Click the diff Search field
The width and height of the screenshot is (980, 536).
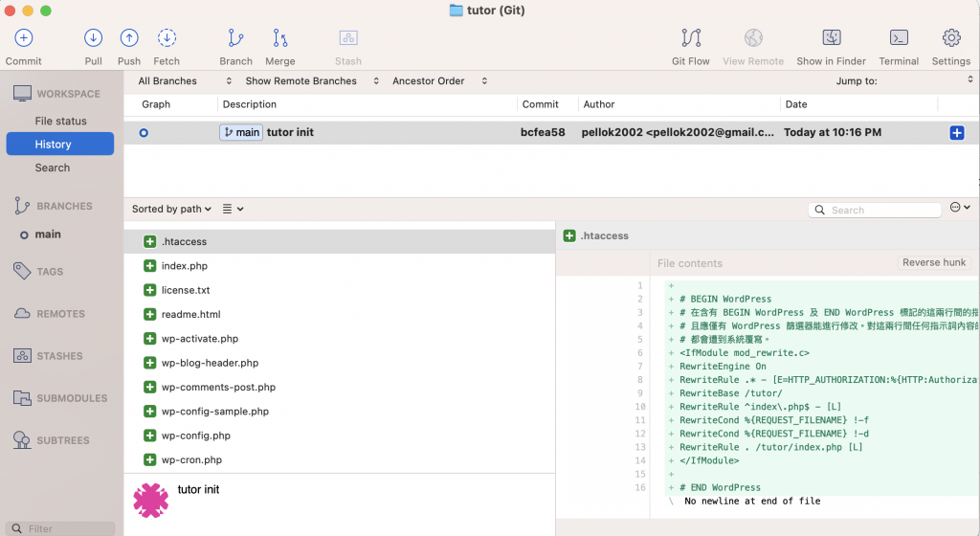tap(877, 211)
